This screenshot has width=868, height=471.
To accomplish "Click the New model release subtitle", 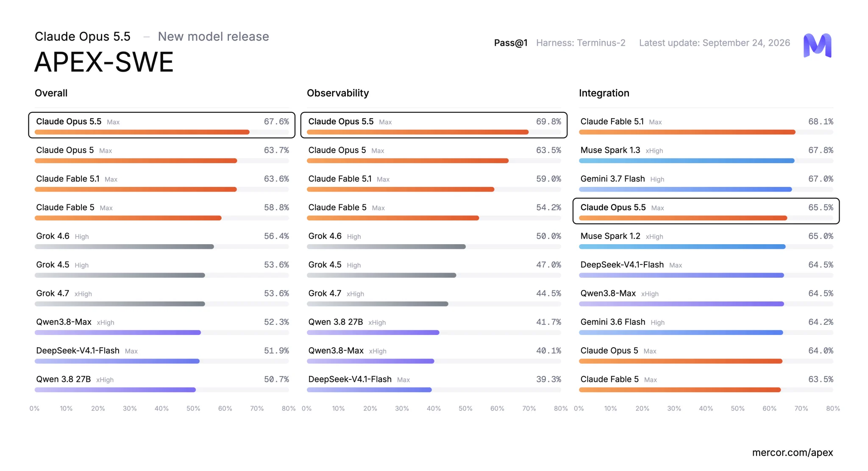I will pyautogui.click(x=213, y=36).
